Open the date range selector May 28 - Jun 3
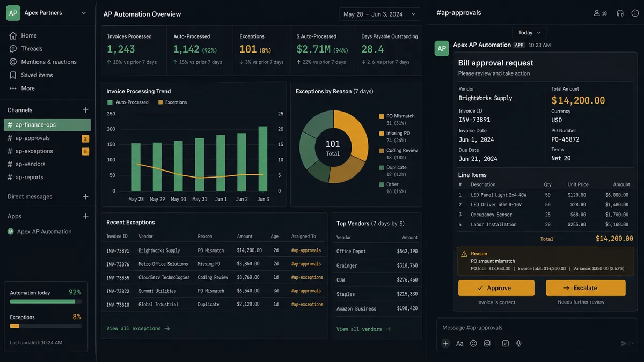644x362 pixels. [x=380, y=14]
